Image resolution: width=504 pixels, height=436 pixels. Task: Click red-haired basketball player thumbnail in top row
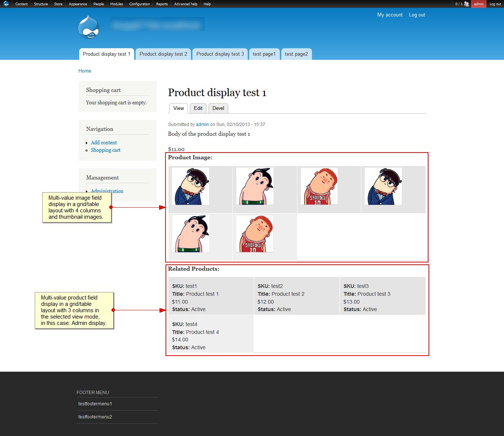click(x=319, y=186)
